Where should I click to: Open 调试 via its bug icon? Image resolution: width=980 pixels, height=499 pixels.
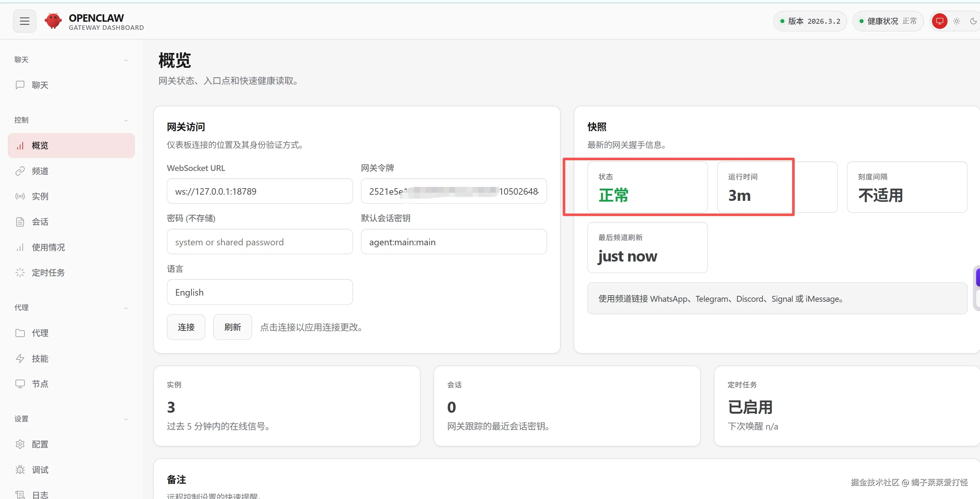[20, 470]
